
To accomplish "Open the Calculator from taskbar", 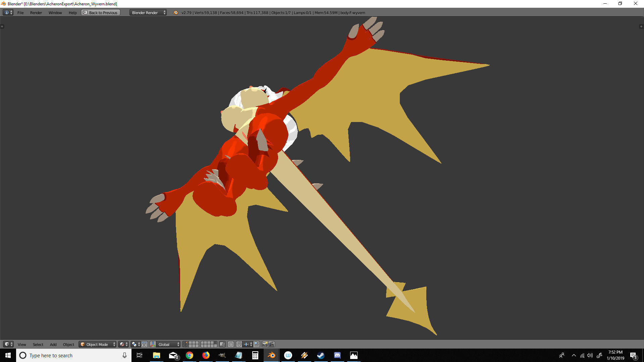I will coord(255,355).
